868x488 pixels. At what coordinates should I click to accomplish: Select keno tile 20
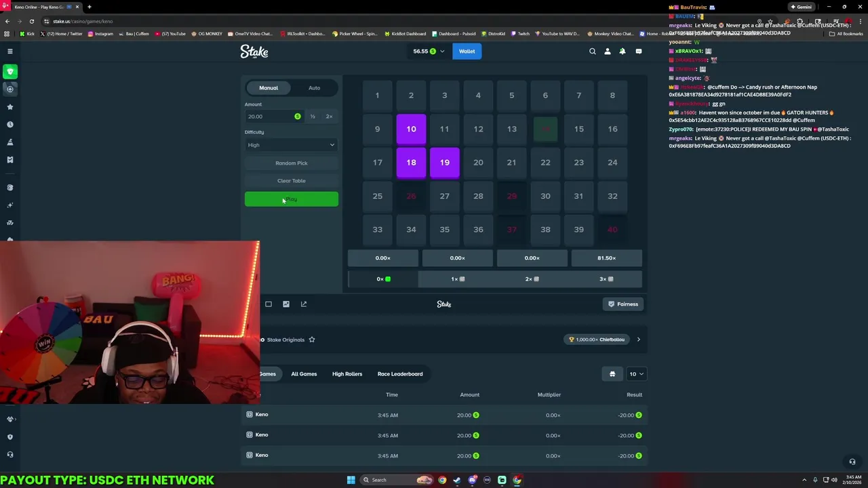pyautogui.click(x=478, y=163)
